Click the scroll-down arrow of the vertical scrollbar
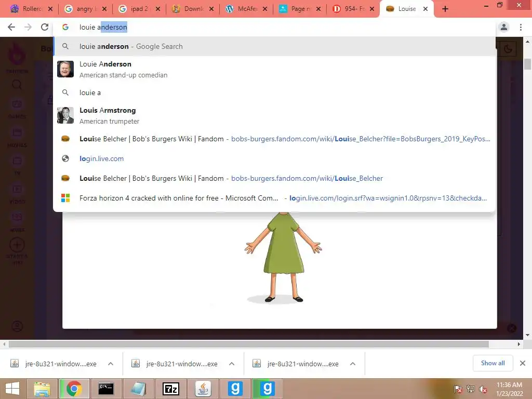 (527, 335)
